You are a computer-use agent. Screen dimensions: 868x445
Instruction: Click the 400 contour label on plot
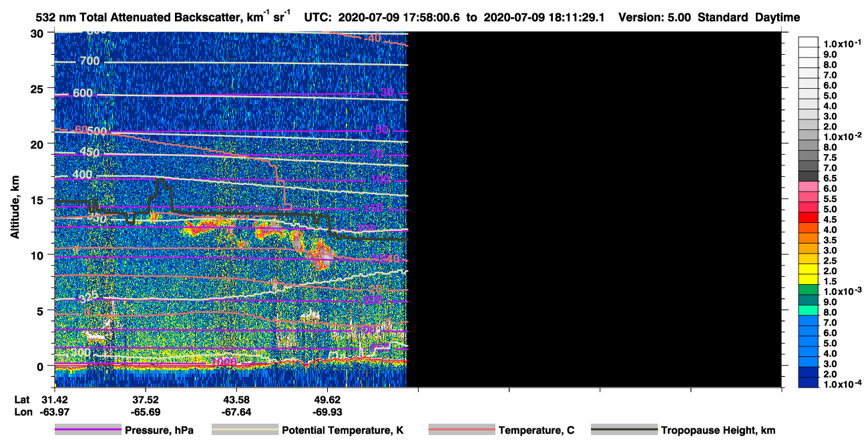pos(83,175)
